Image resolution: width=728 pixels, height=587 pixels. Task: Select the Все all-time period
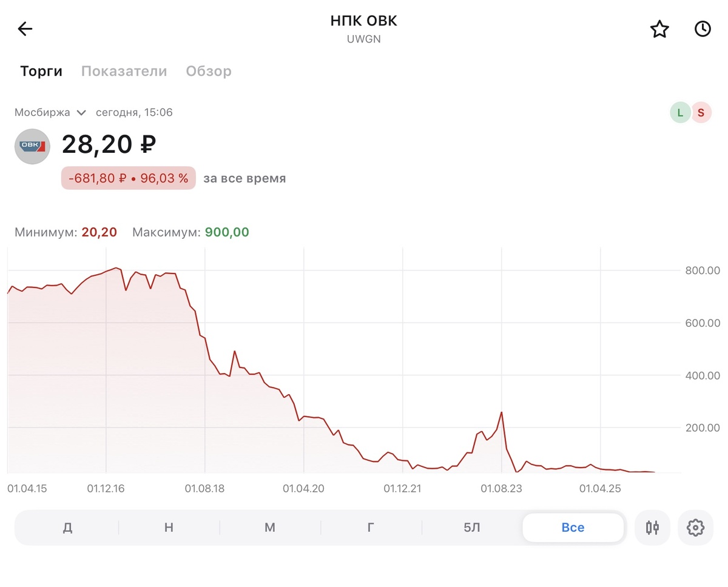573,528
